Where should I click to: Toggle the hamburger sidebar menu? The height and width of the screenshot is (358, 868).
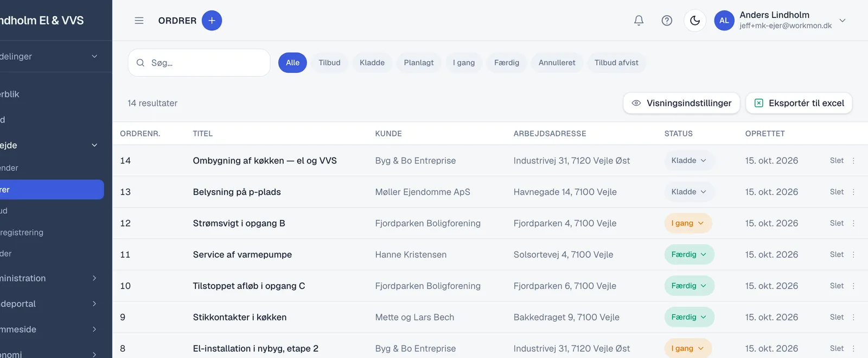[139, 21]
